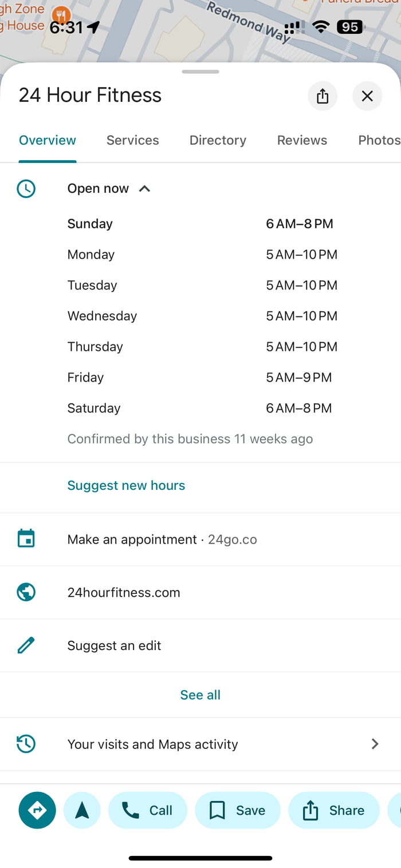This screenshot has height=868, width=401.
Task: Start directions with the teal directions icon
Action: [37, 810]
